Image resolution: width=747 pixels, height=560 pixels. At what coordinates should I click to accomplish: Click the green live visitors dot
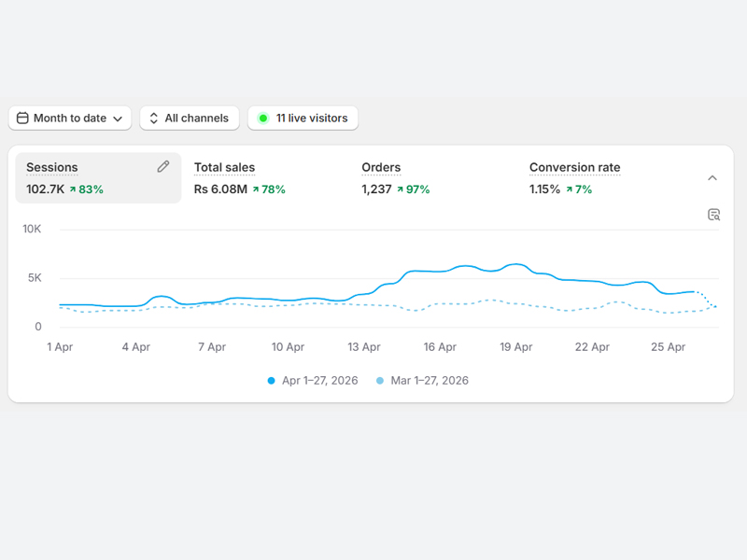pos(263,119)
